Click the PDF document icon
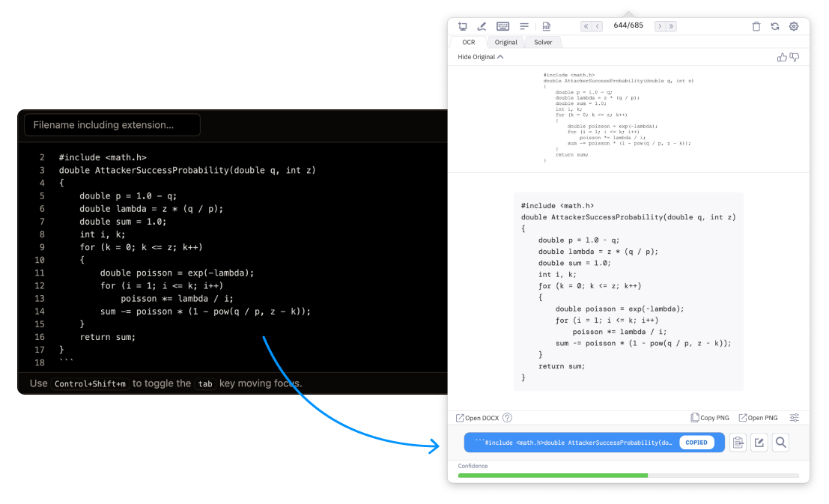The height and width of the screenshot is (504, 829). [x=547, y=26]
